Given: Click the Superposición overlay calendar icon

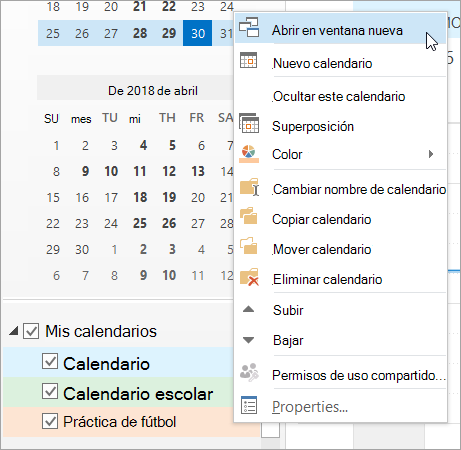Looking at the screenshot, I should pyautogui.click(x=249, y=123).
